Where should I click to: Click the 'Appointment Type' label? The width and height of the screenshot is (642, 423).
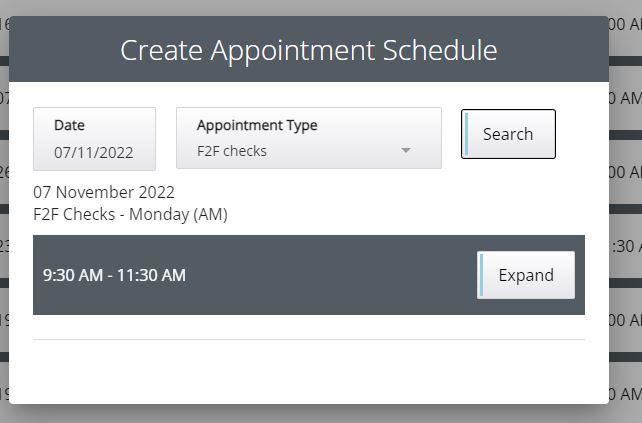coord(257,125)
